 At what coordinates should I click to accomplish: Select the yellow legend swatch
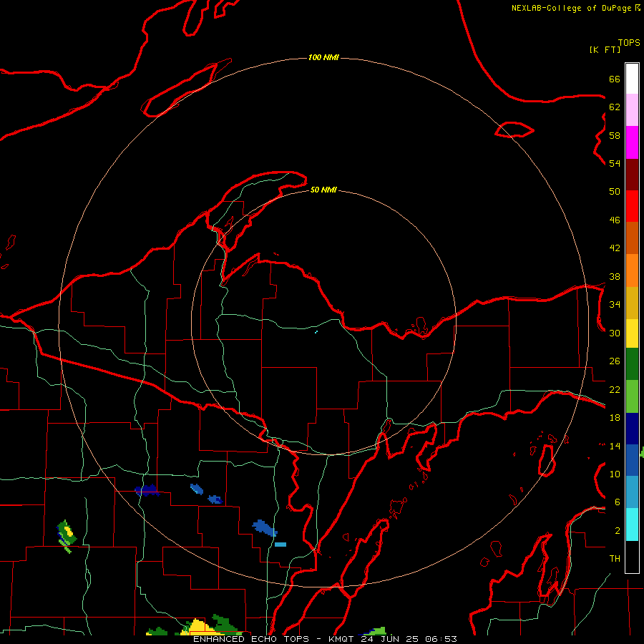point(632,333)
